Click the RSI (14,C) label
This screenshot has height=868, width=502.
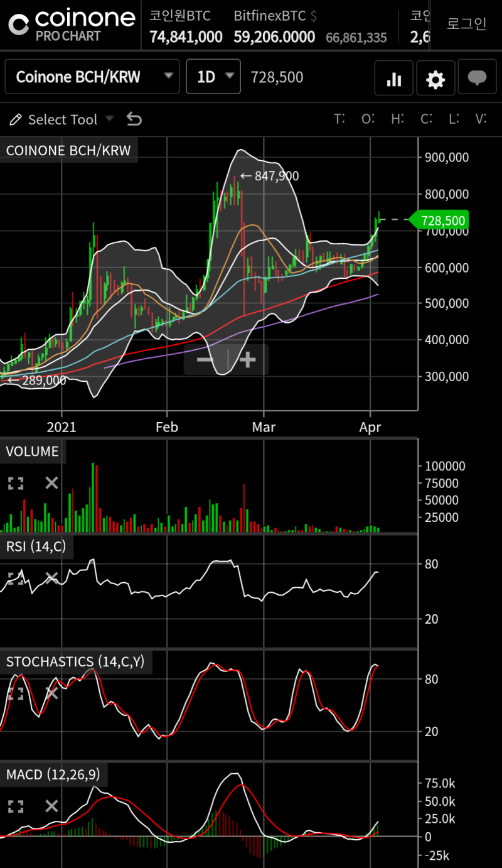point(36,546)
